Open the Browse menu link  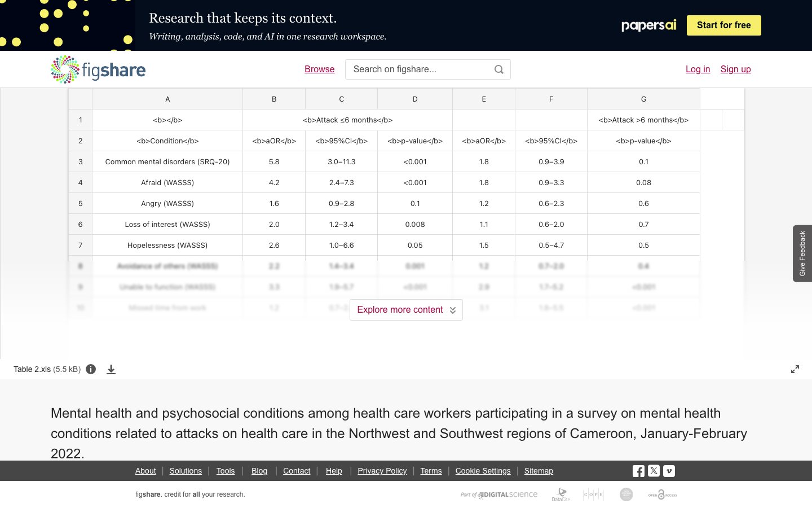320,69
